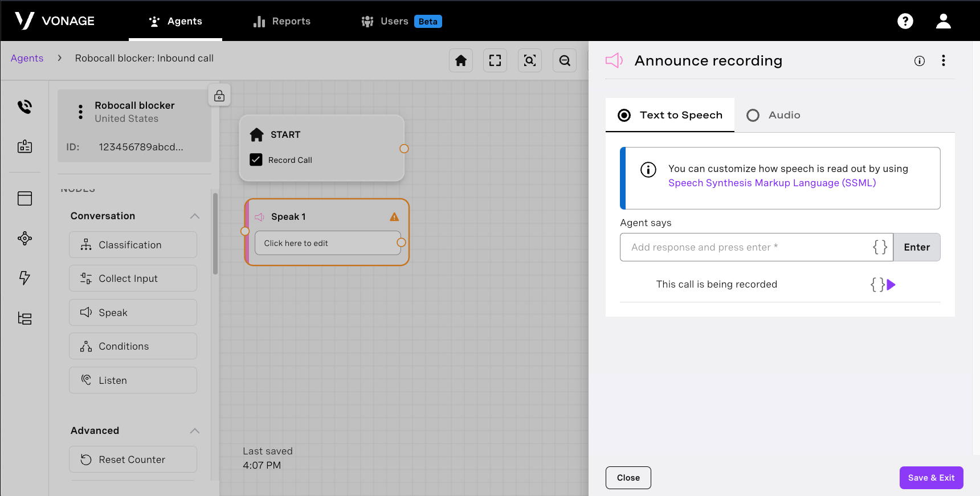Click the window panel icon in sidebar
The height and width of the screenshot is (496, 980).
coord(24,198)
